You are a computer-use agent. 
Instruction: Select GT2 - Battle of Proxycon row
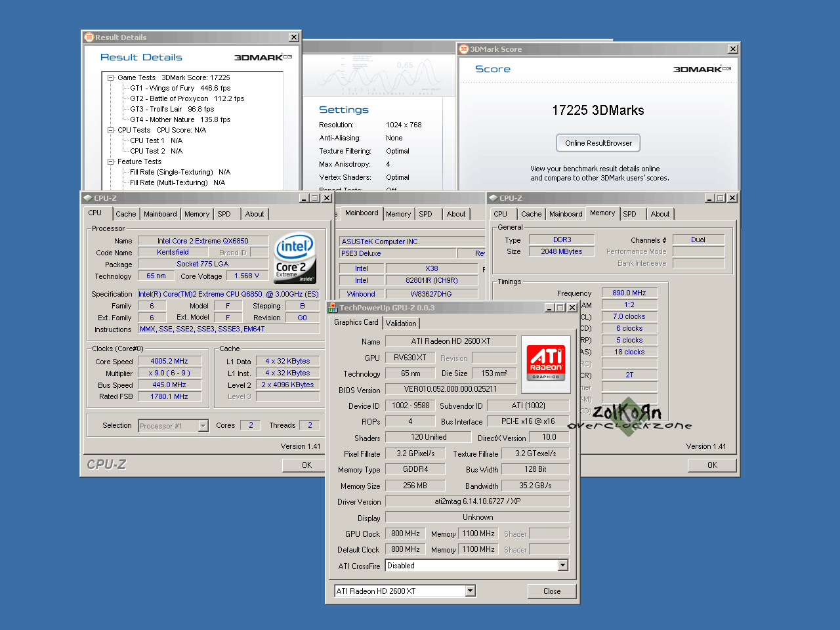point(187,98)
